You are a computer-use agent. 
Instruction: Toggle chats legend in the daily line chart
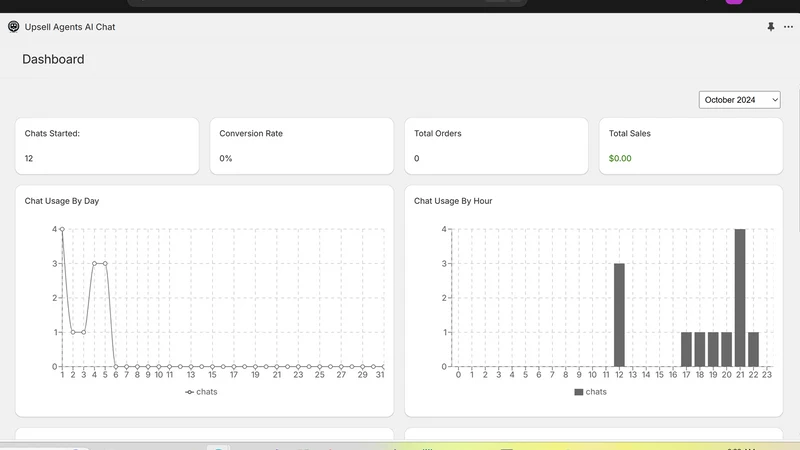(x=201, y=392)
